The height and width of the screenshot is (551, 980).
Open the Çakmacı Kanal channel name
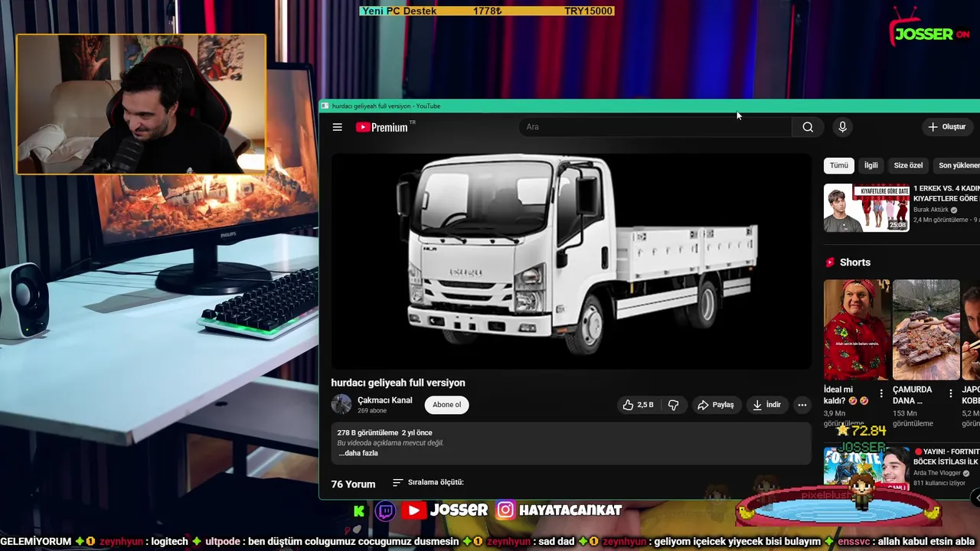[x=384, y=400]
